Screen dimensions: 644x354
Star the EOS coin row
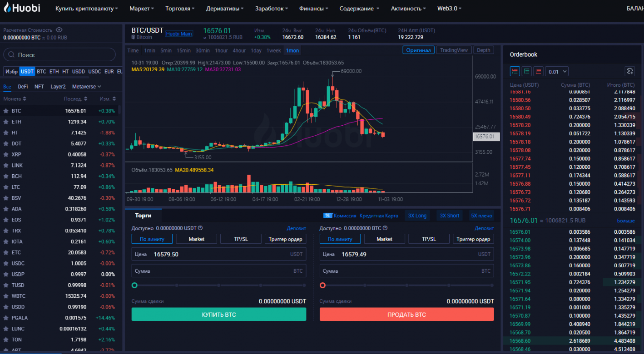tap(6, 220)
